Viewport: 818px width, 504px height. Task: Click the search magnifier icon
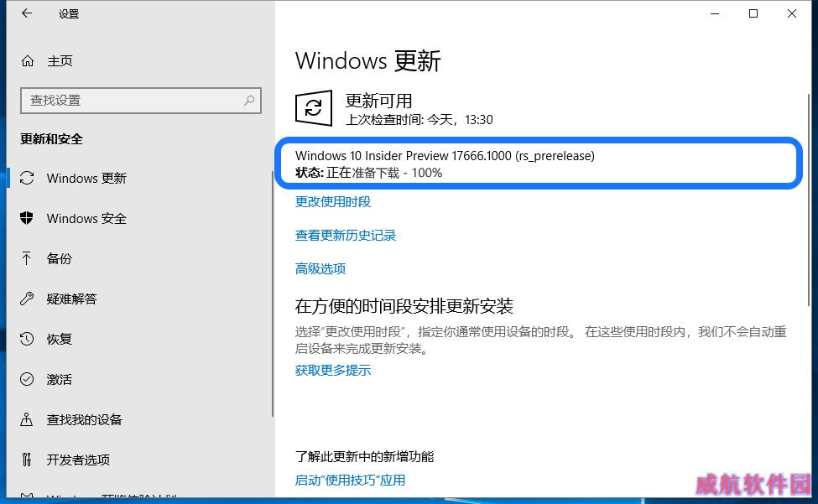pyautogui.click(x=249, y=100)
